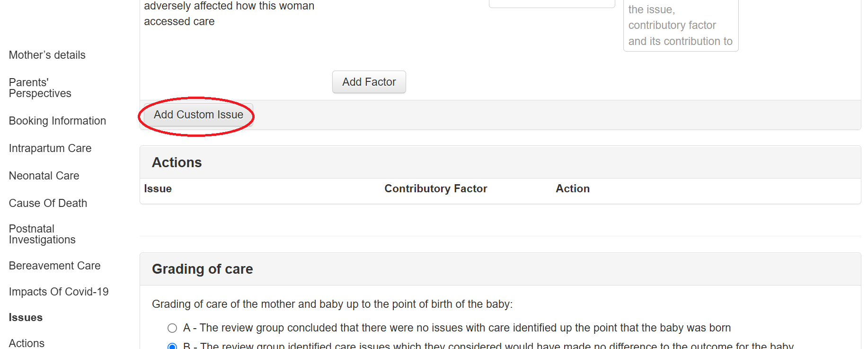
Task: Click the Issue column header
Action: (x=158, y=188)
